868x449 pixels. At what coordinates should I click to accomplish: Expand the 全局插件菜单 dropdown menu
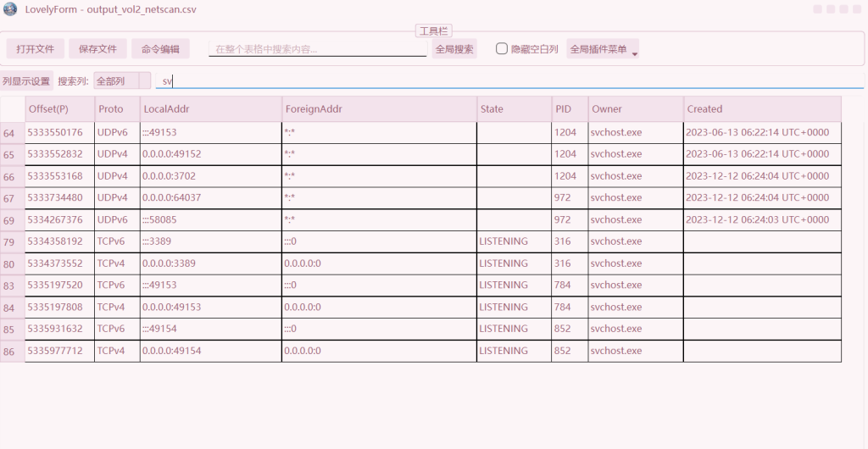[603, 49]
